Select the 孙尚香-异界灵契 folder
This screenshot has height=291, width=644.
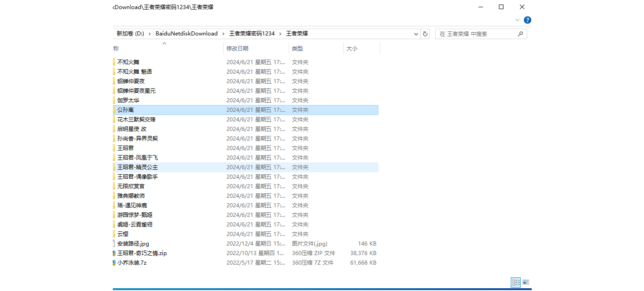[138, 138]
